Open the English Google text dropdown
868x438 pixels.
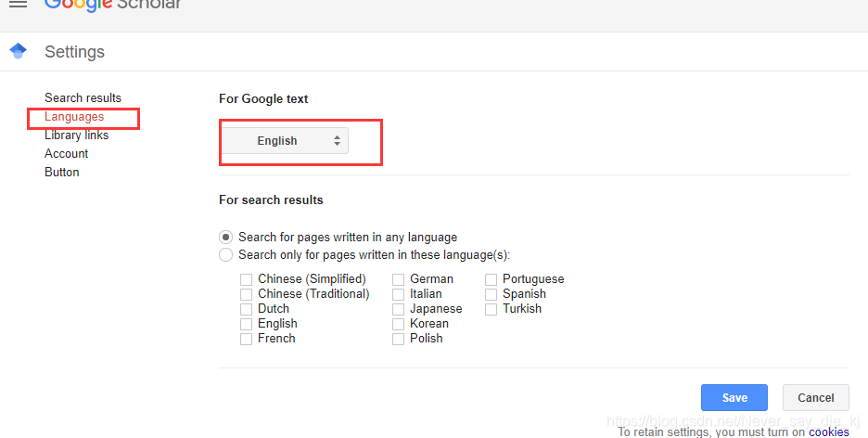point(285,141)
